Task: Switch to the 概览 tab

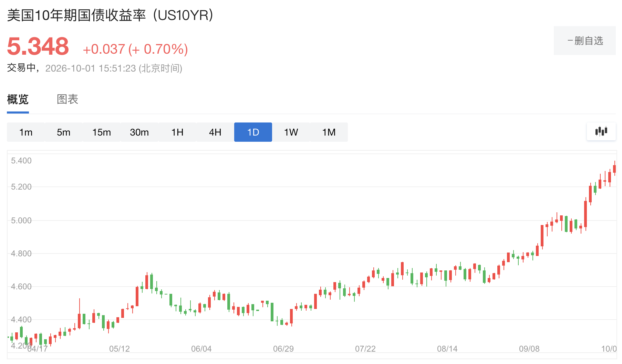Action: [18, 99]
